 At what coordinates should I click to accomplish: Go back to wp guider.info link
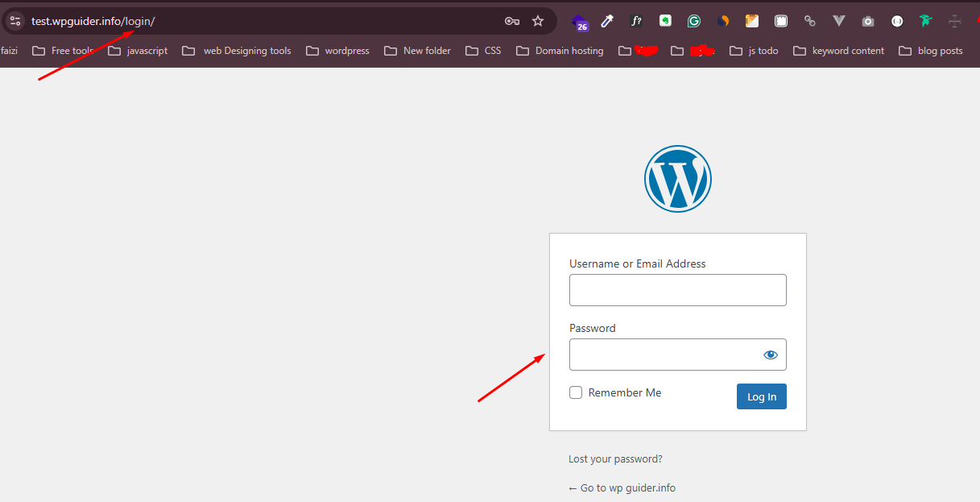tap(622, 488)
